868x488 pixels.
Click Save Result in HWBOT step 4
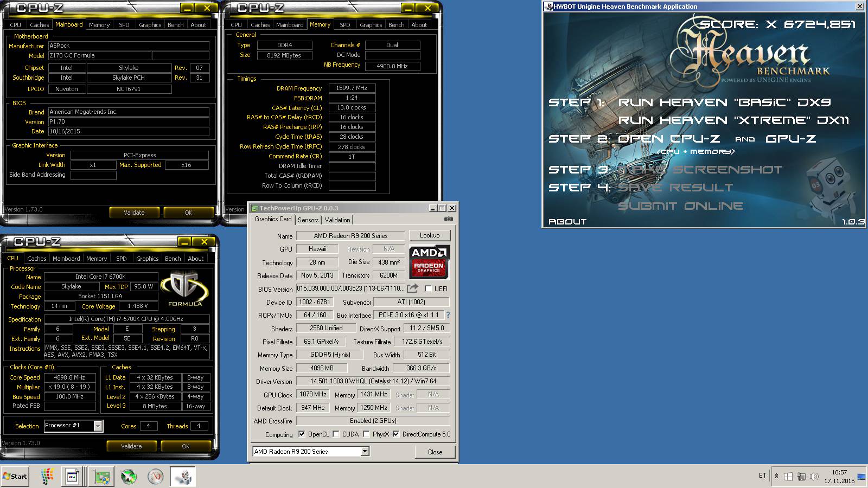tap(675, 188)
